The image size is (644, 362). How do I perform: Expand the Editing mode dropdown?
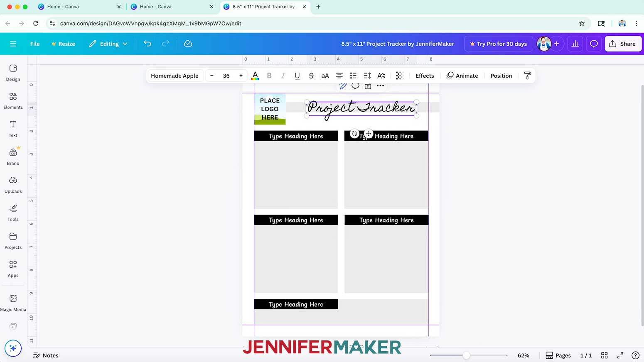tap(108, 44)
